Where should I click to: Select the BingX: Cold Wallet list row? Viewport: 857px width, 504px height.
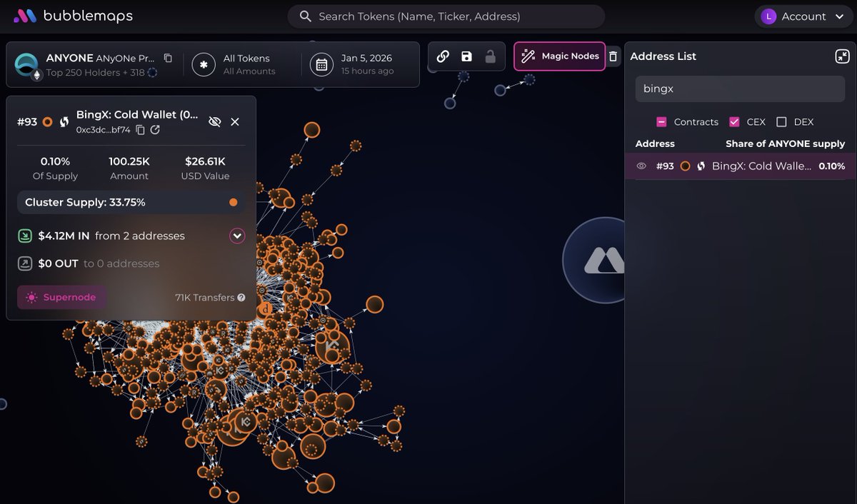coord(740,166)
